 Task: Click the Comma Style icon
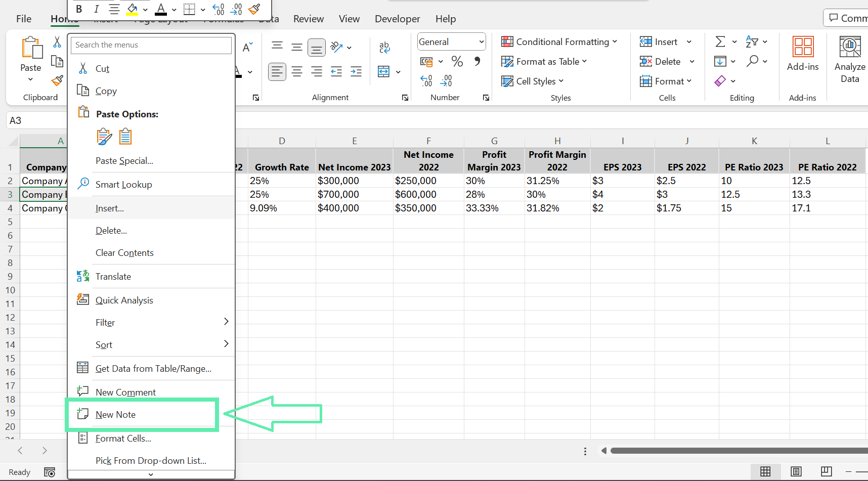[477, 62]
